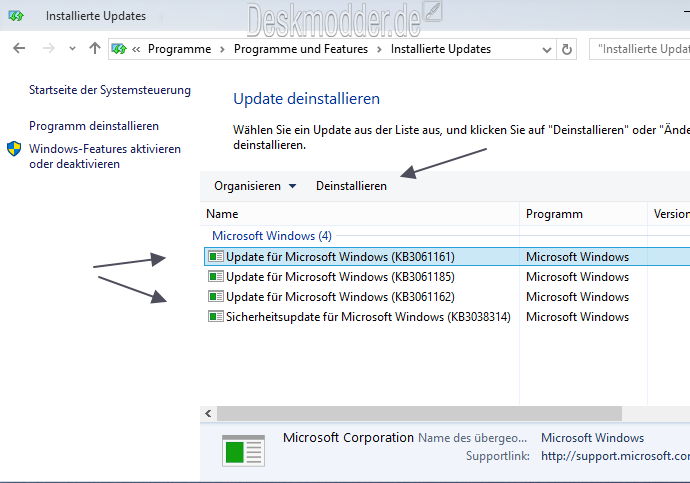Go up one folder level arrow

point(95,48)
